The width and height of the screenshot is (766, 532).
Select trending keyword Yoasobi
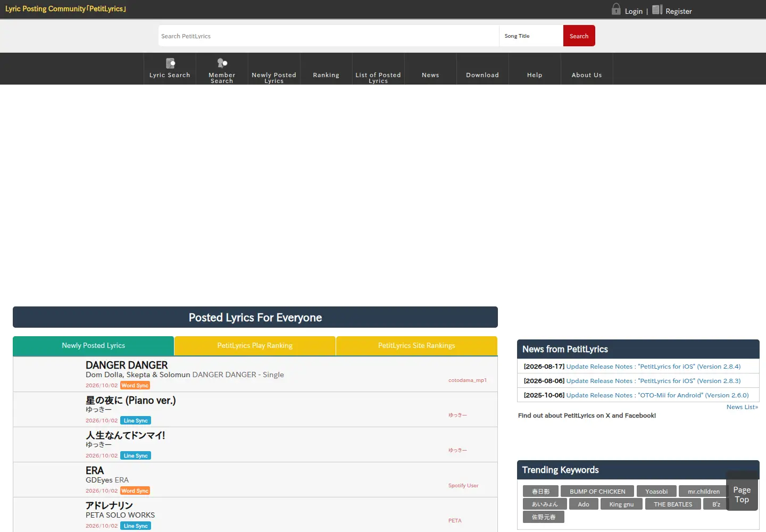656,492
